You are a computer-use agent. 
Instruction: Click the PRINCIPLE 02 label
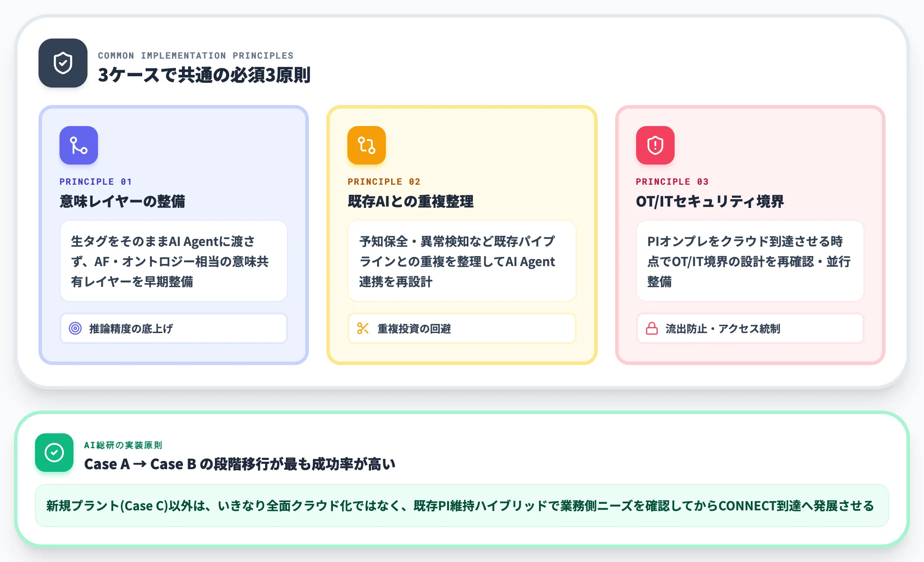click(384, 182)
